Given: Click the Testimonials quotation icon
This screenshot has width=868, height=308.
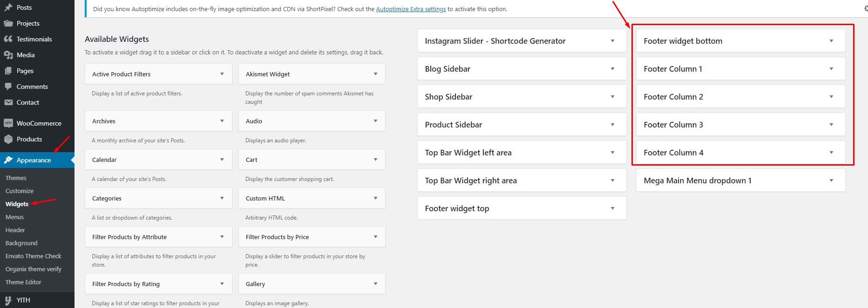Looking at the screenshot, I should pos(8,39).
